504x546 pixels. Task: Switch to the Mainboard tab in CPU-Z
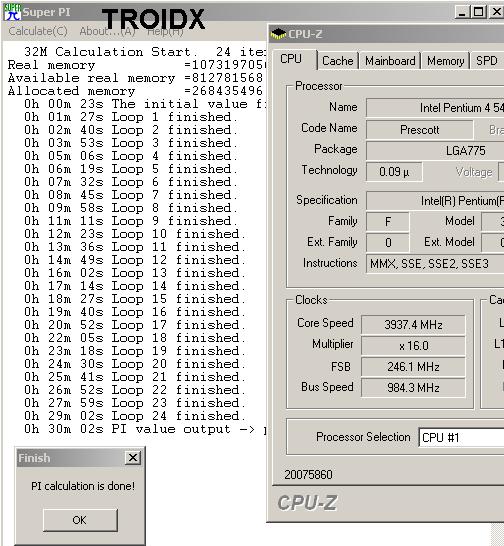pos(390,61)
